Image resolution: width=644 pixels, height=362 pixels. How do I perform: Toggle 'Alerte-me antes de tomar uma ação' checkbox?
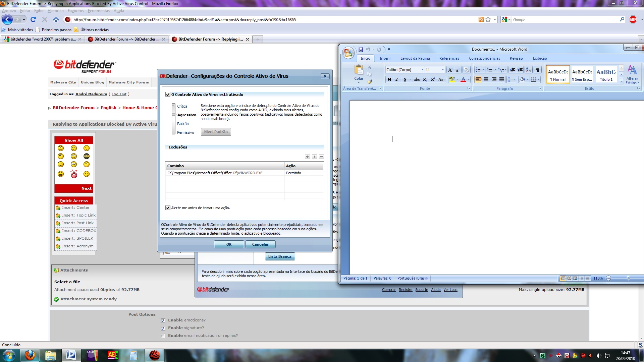click(x=168, y=208)
